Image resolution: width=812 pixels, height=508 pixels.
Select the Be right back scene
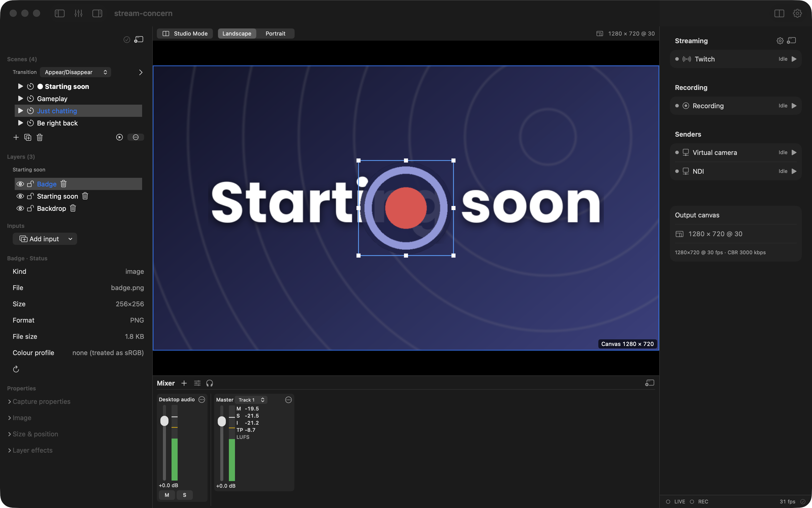point(78,123)
